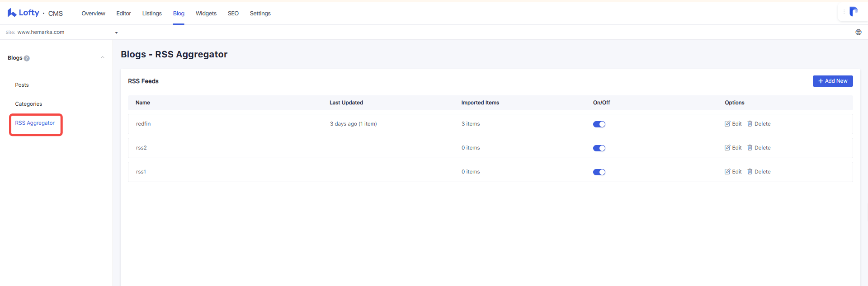Click Delete text for redfin feed

coord(763,124)
